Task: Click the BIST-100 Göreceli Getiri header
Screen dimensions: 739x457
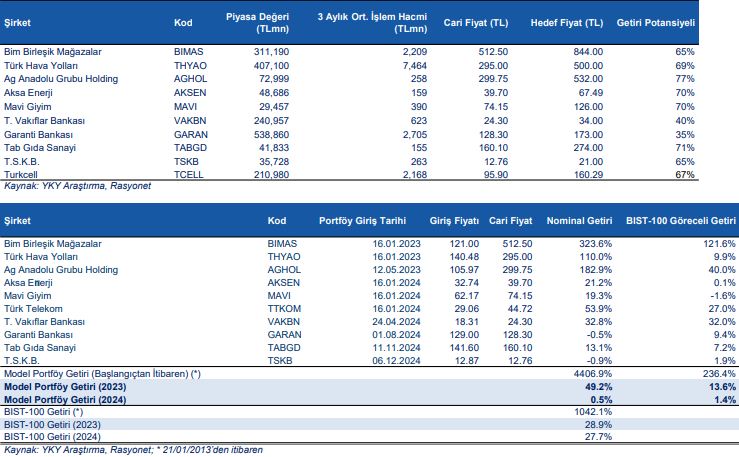Action: click(x=680, y=220)
